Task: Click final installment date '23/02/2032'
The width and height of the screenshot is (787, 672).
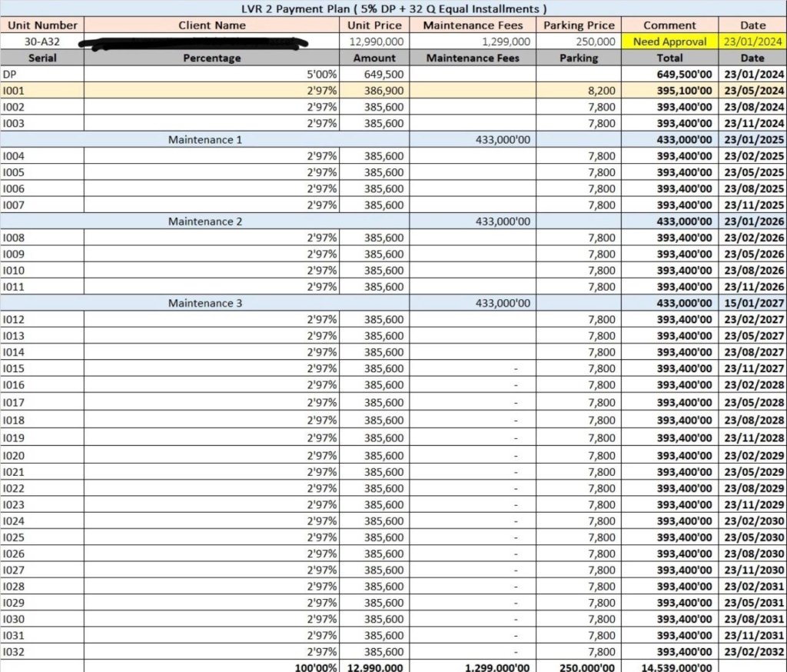Action: point(753,652)
